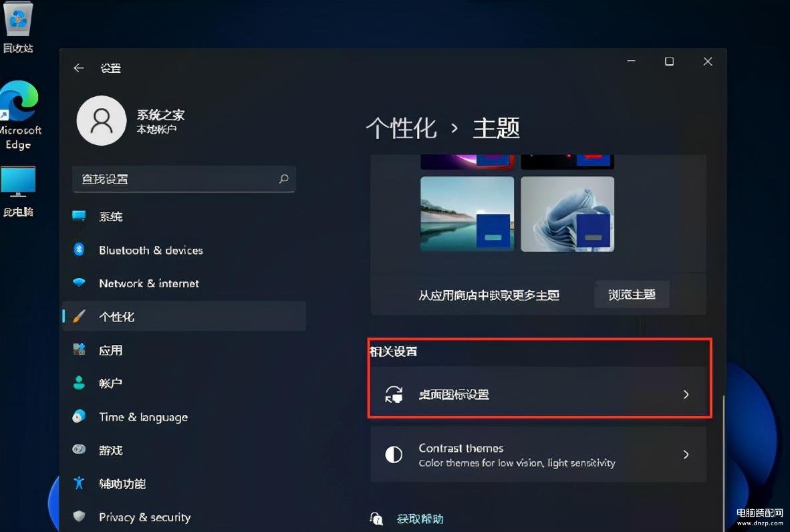Click the search magnifier icon

click(283, 179)
